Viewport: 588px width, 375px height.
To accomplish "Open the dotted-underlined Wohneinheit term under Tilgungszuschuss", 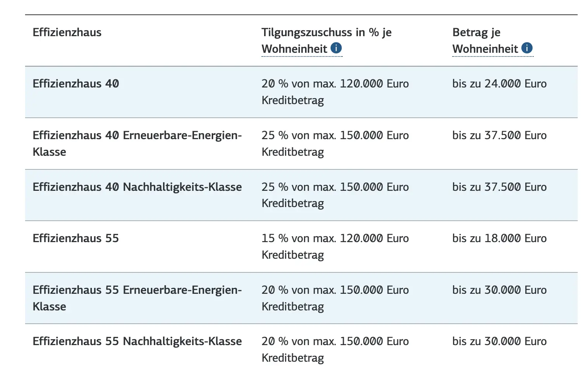I will coord(294,49).
